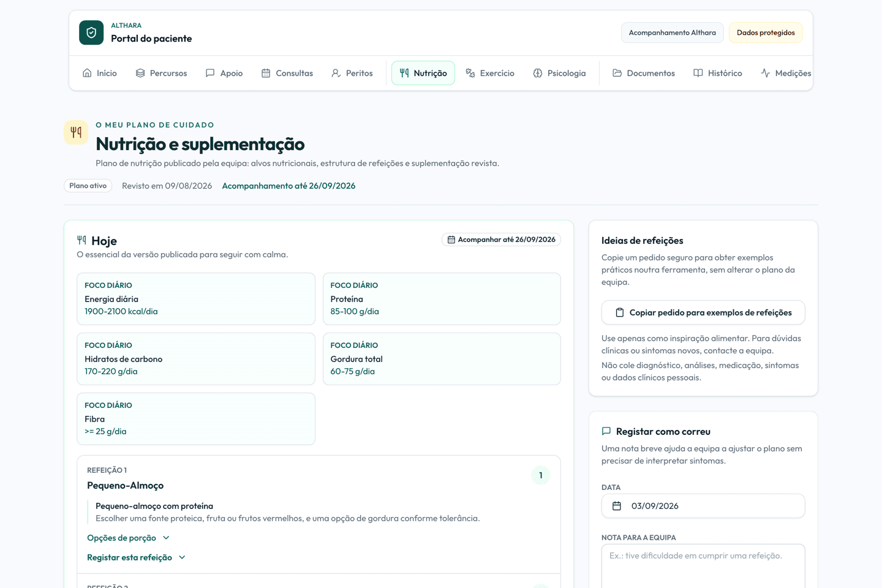Click the pulse icon beside Medições
Viewport: 882px width, 588px height.
pos(766,73)
